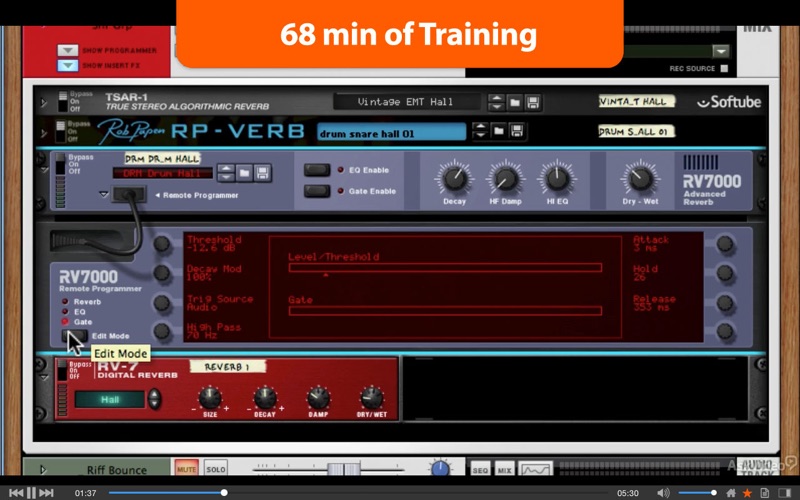
Task: Open the document notes icon in the player bar
Action: pyautogui.click(x=764, y=493)
